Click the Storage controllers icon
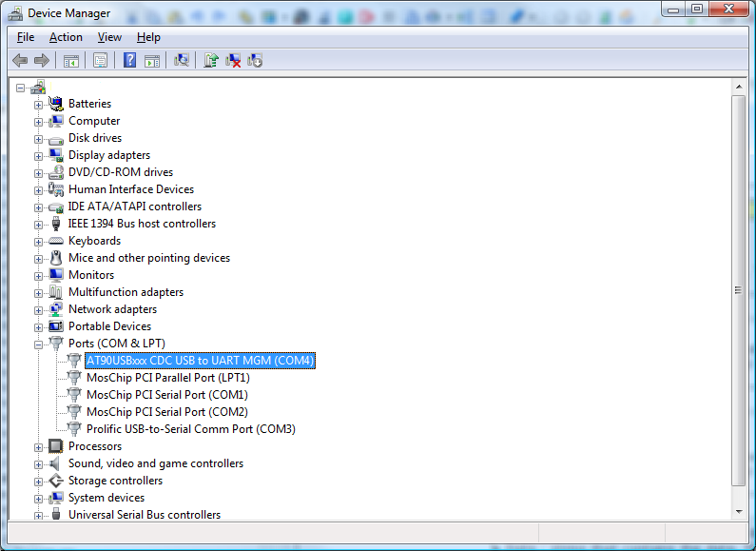Screen dimensions: 756x551 56,481
